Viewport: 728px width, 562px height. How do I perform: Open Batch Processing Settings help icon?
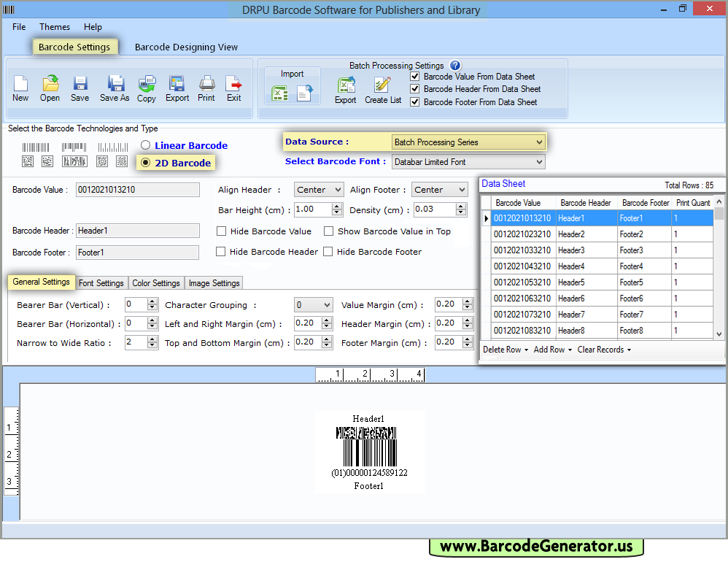click(x=455, y=66)
